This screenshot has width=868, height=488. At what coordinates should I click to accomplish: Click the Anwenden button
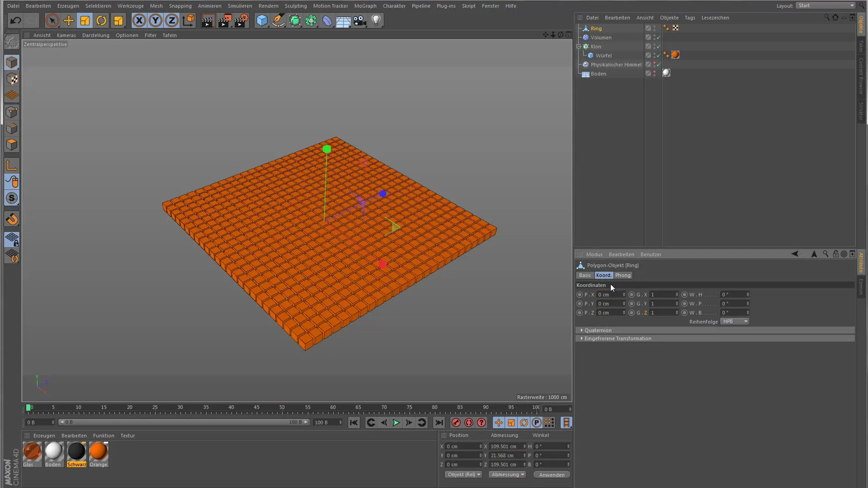click(552, 475)
